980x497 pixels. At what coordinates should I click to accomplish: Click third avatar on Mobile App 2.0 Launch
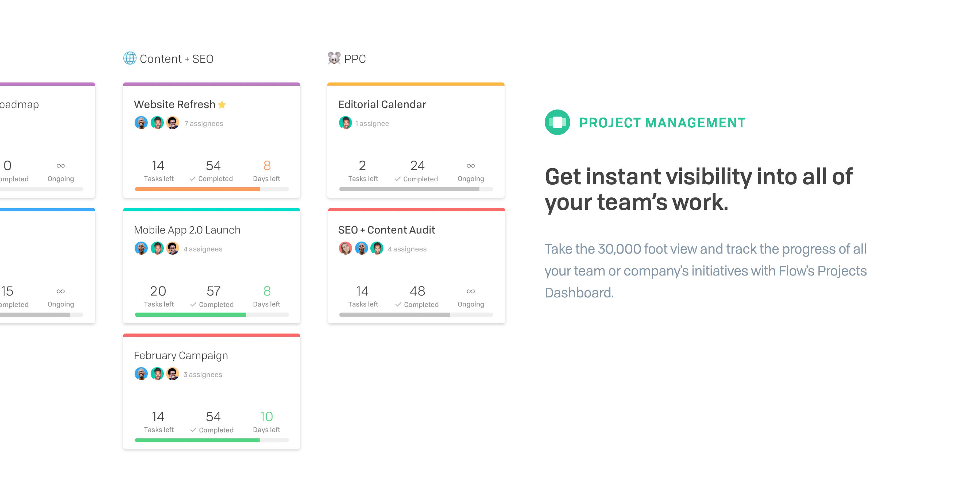pyautogui.click(x=173, y=248)
